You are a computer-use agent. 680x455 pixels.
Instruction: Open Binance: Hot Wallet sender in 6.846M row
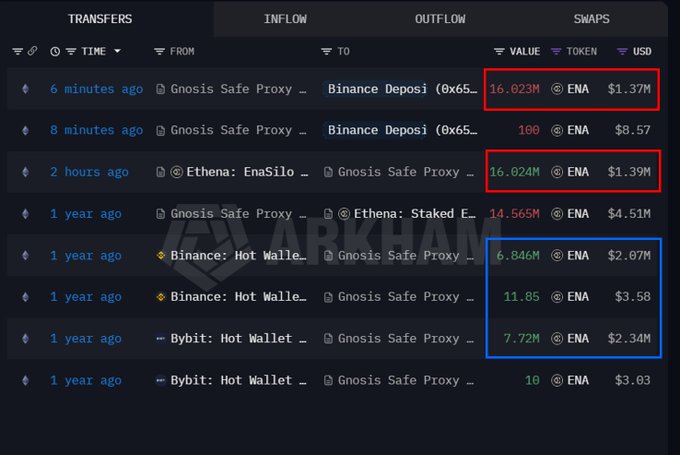[238, 255]
